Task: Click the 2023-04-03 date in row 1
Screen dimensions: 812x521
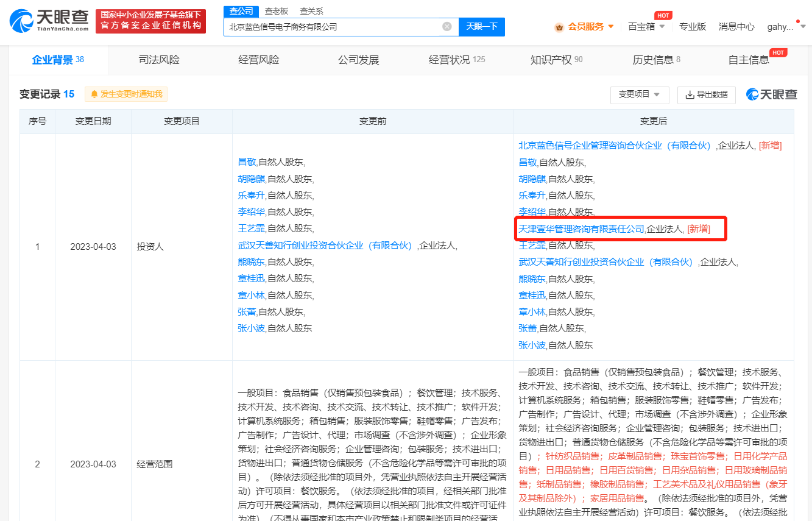Action: (93, 247)
